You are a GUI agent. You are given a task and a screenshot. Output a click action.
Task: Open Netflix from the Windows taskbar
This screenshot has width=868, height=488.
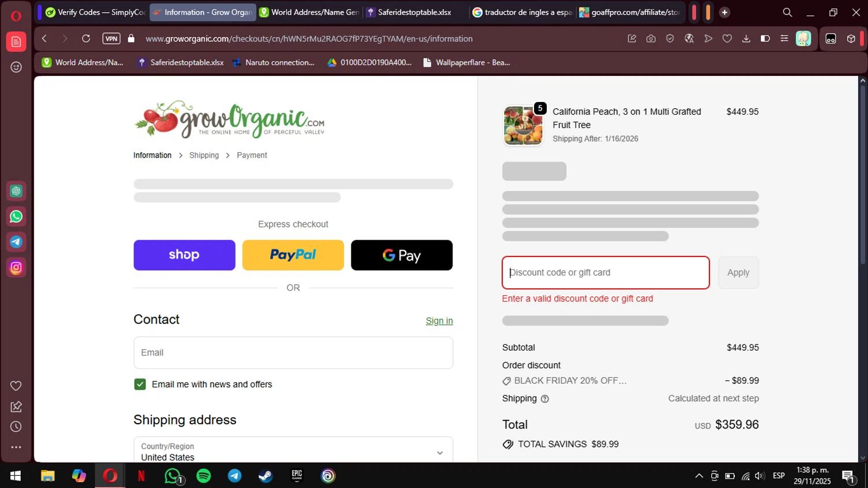[141, 476]
